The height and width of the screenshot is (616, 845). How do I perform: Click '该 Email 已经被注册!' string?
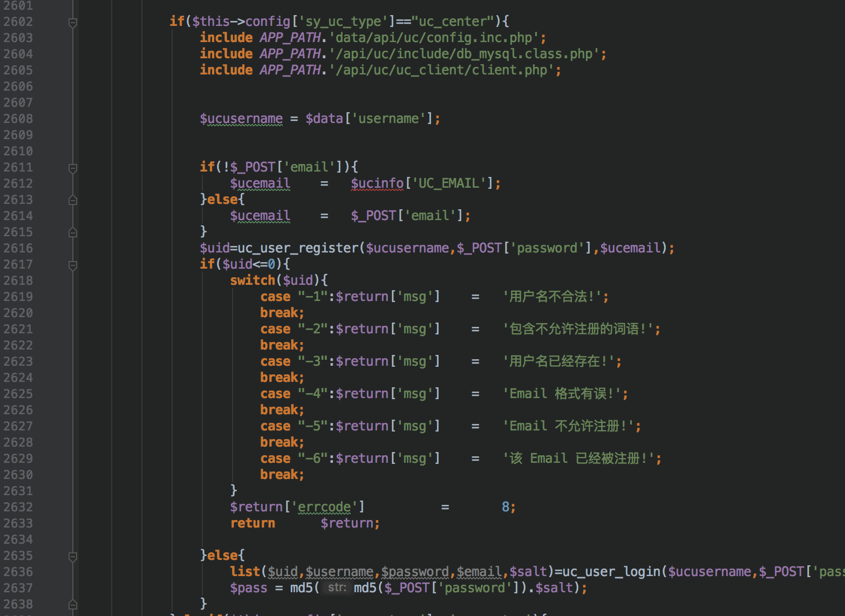(578, 458)
